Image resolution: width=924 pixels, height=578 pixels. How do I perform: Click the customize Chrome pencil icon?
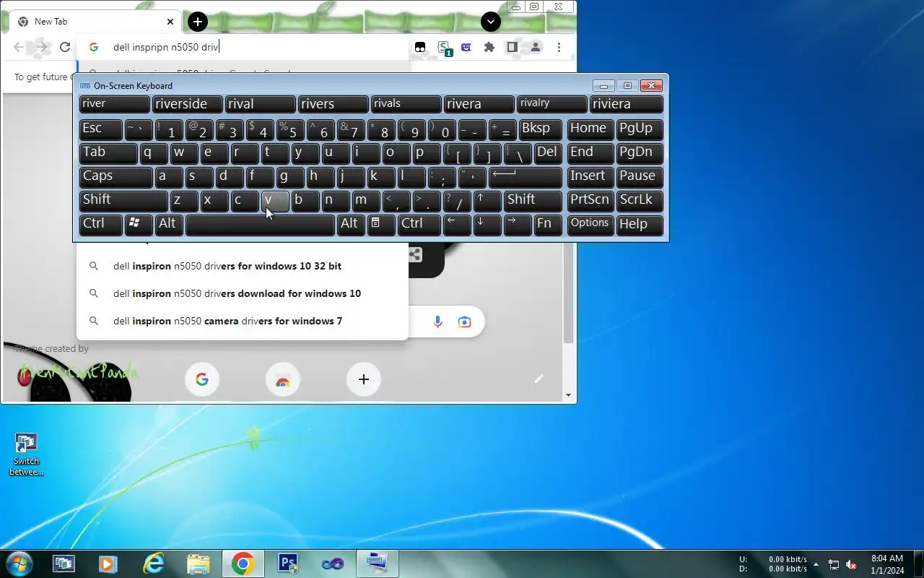(539, 379)
